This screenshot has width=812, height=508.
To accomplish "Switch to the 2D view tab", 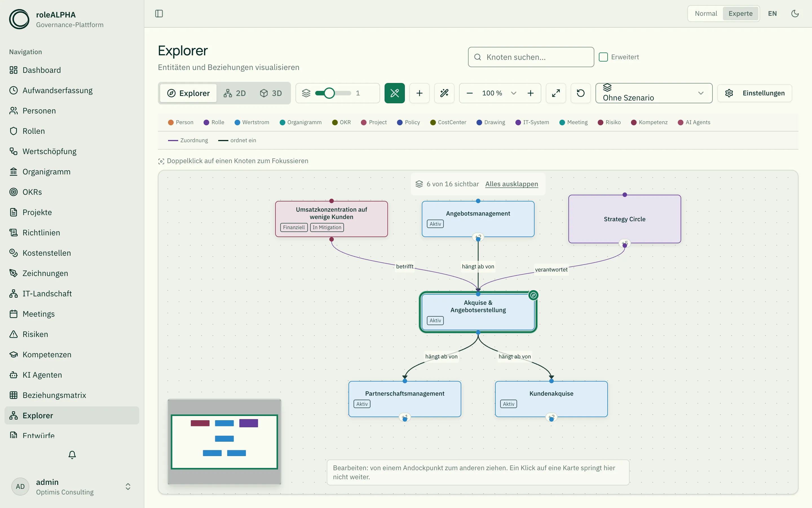I will coord(235,93).
